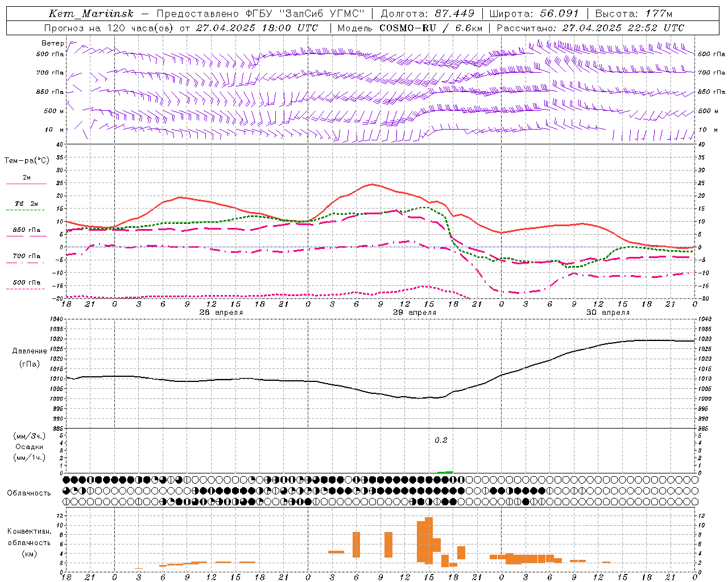Click '850 гПа' in the temperature legend

pos(27,230)
